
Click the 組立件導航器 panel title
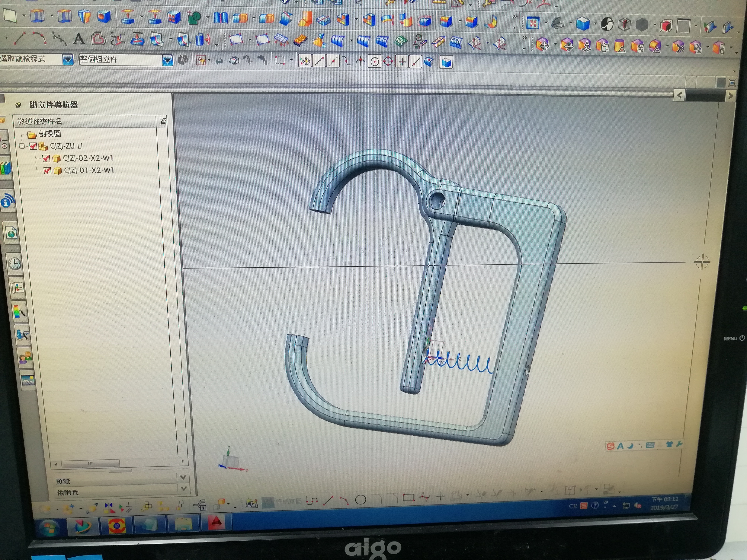(54, 105)
